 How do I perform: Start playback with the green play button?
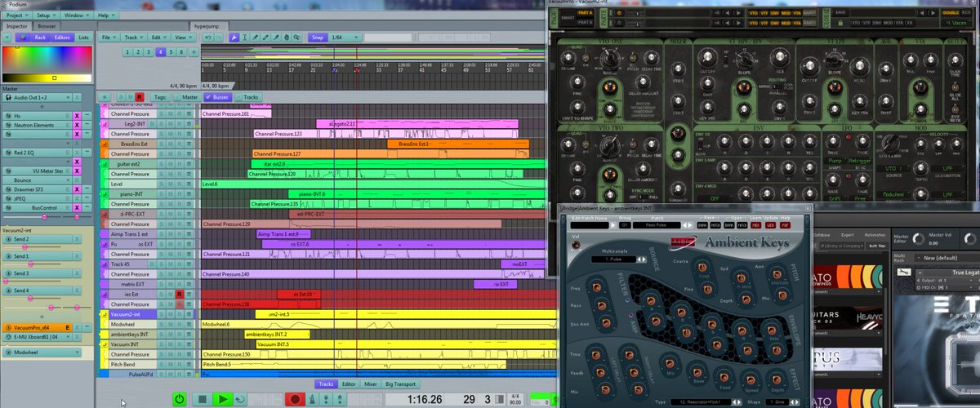click(221, 399)
